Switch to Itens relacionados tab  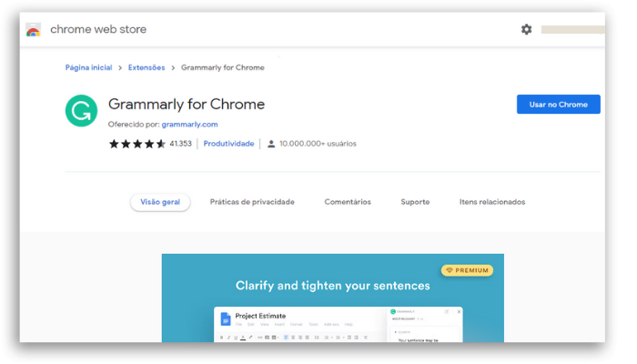tap(492, 202)
